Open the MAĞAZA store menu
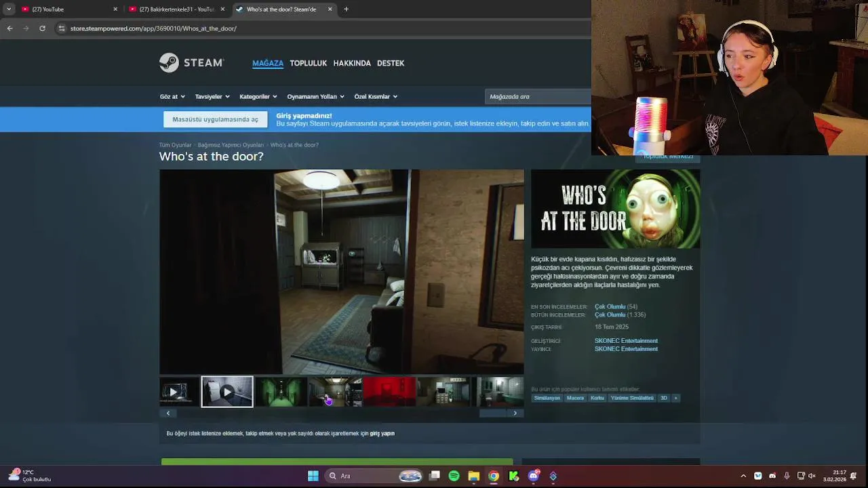 pyautogui.click(x=268, y=63)
